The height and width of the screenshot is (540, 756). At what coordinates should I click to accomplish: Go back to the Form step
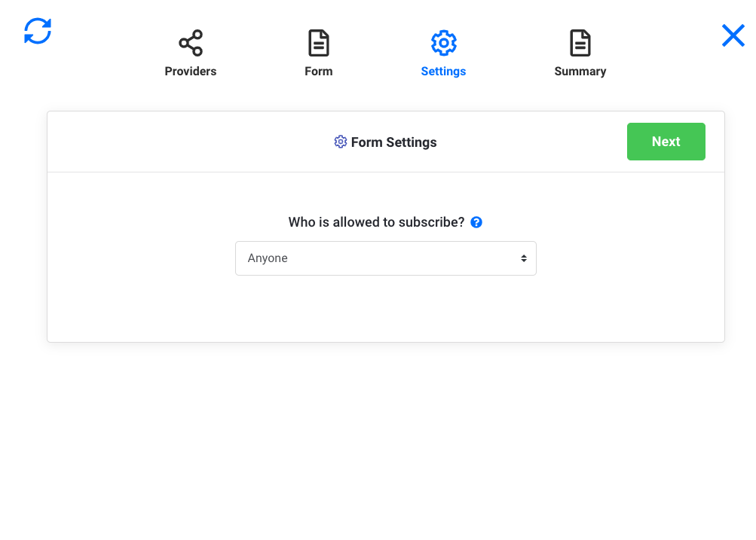[318, 71]
